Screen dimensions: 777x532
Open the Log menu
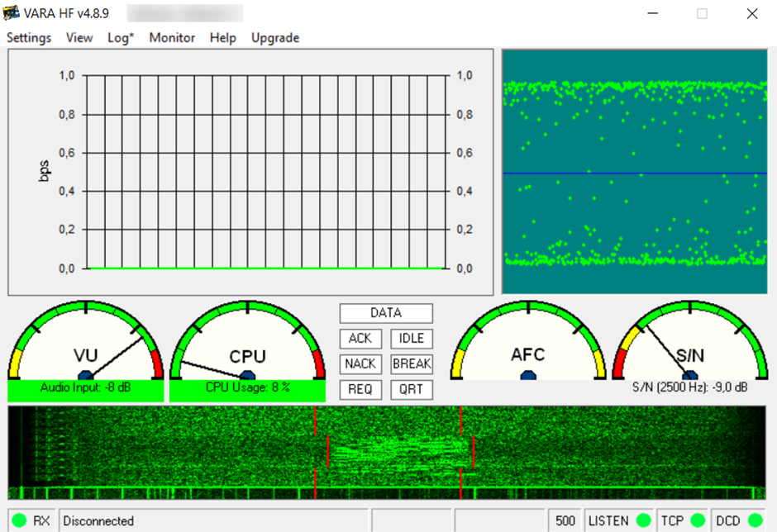pyautogui.click(x=120, y=38)
